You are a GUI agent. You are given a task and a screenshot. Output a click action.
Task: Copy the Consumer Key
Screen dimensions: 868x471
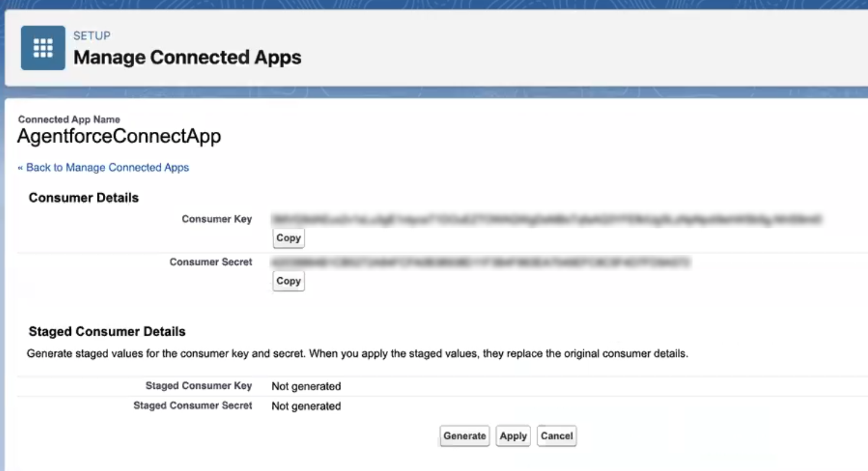point(288,238)
